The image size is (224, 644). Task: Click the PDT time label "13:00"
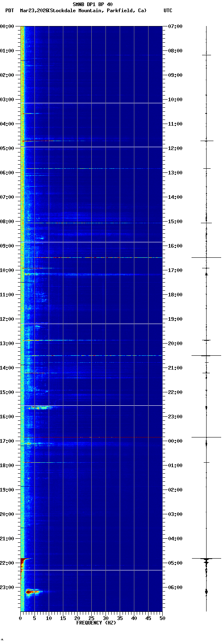[x=7, y=344]
